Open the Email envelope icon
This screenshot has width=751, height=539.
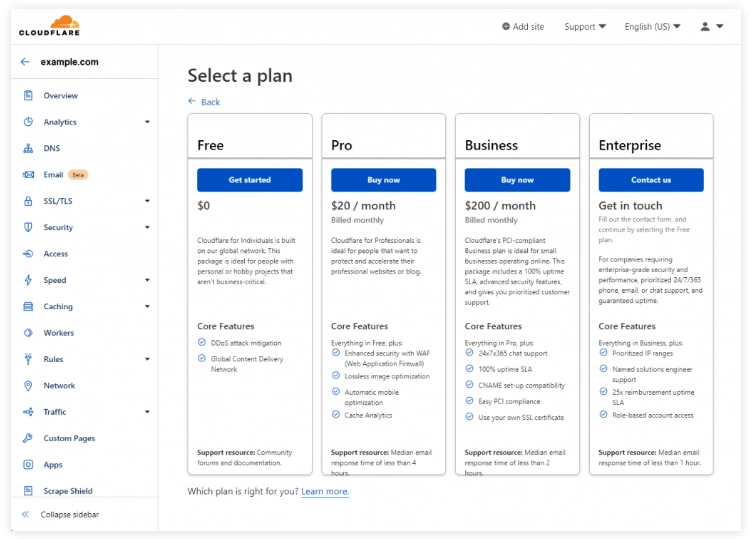coord(28,174)
